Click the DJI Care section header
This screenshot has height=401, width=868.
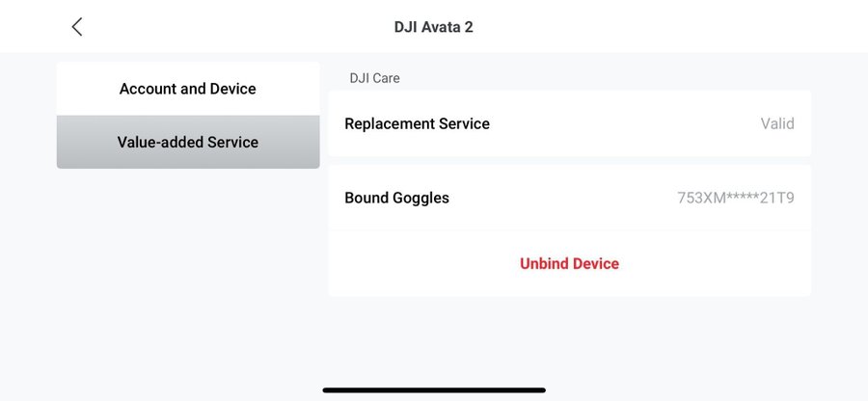tap(372, 78)
